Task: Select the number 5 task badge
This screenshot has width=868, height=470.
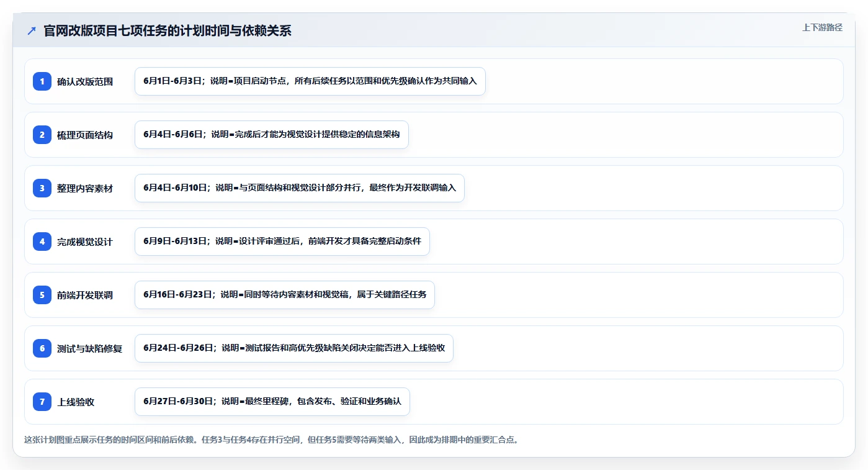Action: tap(42, 295)
